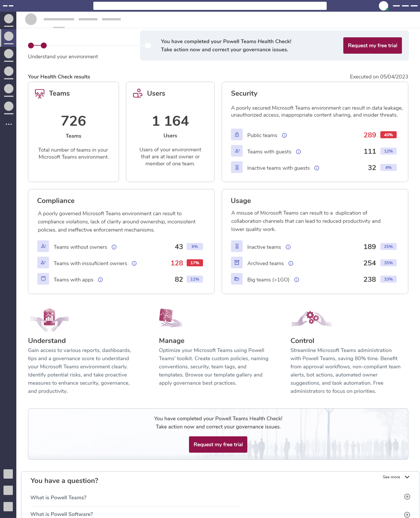420x518 pixels.
Task: Expand the 'What is Powell Software?' question
Action: 407,515
